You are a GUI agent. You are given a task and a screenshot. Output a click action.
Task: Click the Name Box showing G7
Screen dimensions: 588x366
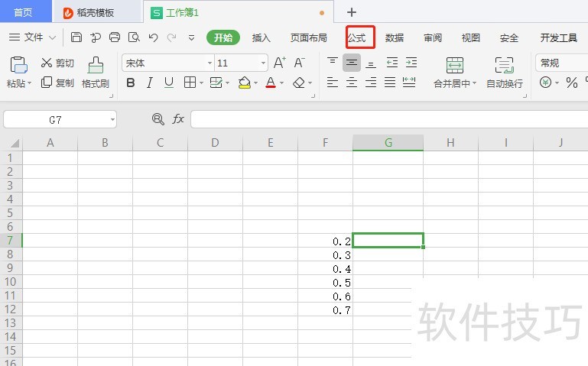tap(60, 120)
